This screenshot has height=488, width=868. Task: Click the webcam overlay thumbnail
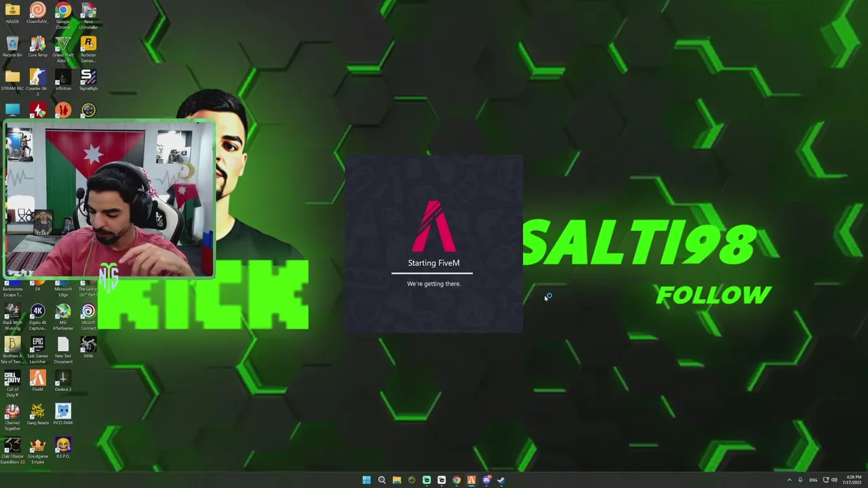109,199
